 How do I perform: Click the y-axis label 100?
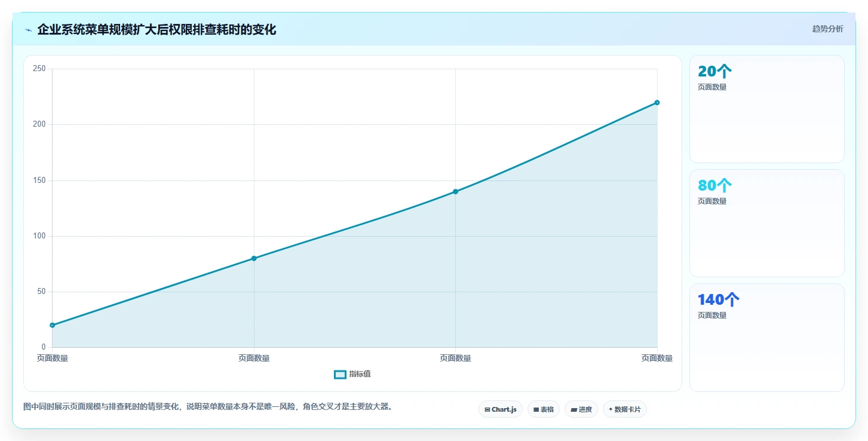(39, 236)
